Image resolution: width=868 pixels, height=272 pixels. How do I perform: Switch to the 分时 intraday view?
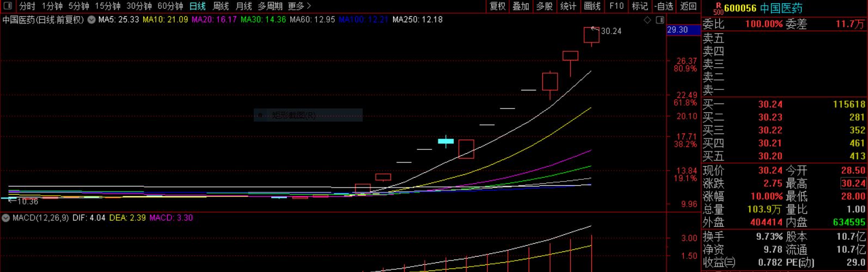pos(27,6)
